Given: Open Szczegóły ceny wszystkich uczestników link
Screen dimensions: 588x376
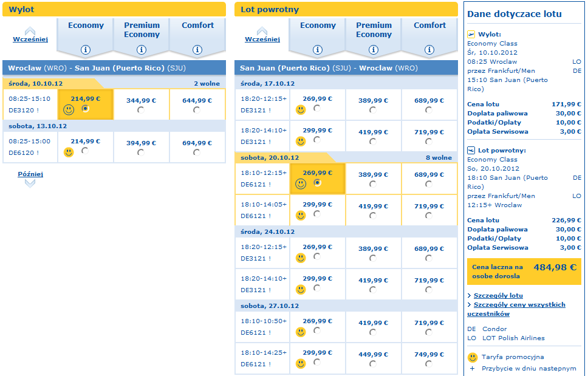Looking at the screenshot, I should pyautogui.click(x=519, y=305).
